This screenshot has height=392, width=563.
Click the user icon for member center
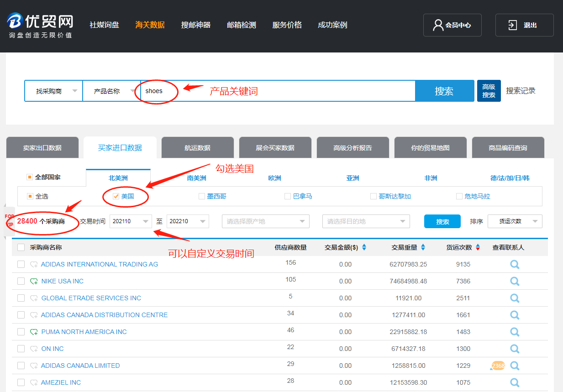click(x=438, y=25)
